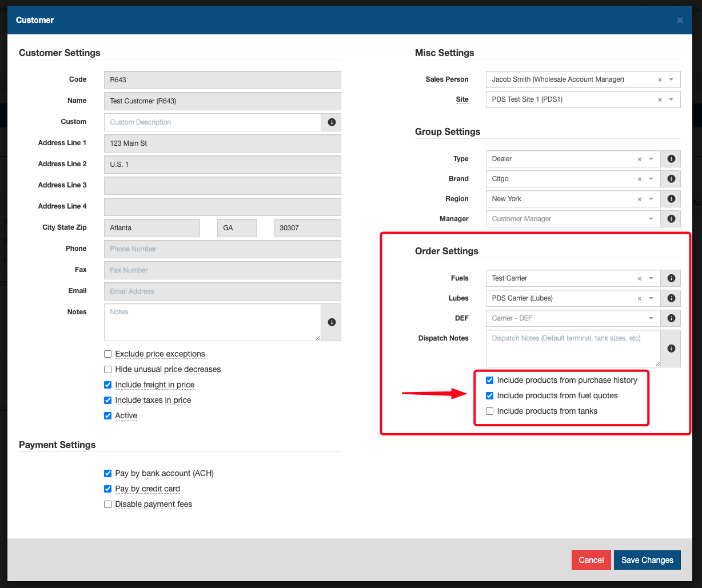The image size is (702, 588).
Task: Open the DEF carrier dropdown
Action: click(x=573, y=318)
